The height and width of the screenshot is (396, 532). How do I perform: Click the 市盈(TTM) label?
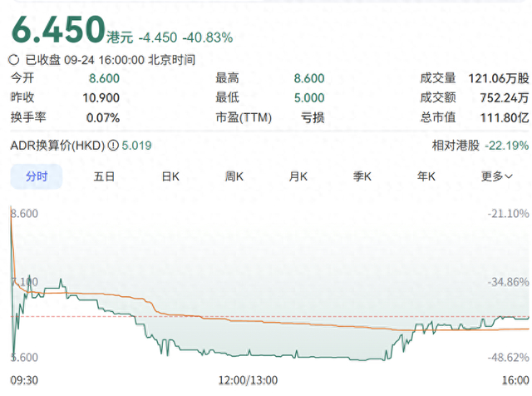[x=244, y=118]
